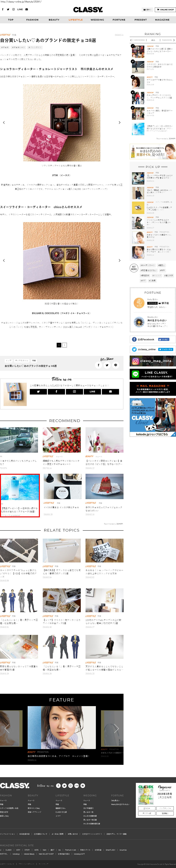Viewport: 176px width, 868px height.
Task: Open the LIFESTYLE navigation menu
Action: (76, 20)
